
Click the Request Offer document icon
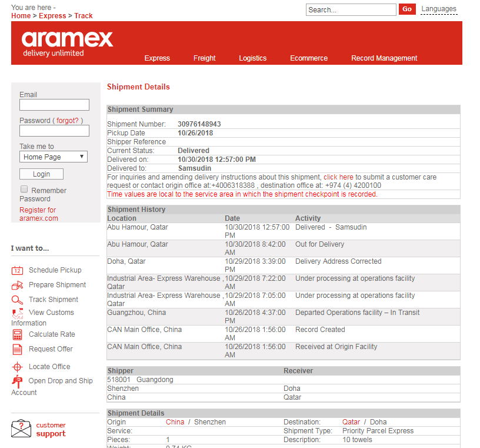pos(17,349)
